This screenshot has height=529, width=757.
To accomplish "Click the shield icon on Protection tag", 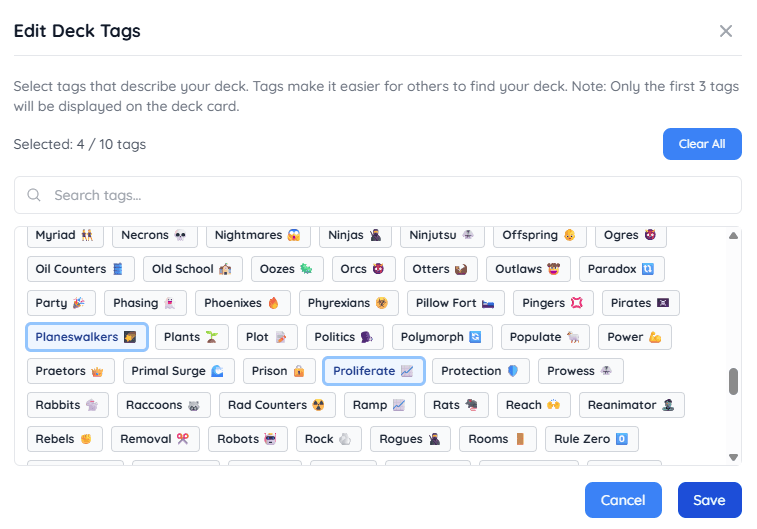I will click(513, 371).
